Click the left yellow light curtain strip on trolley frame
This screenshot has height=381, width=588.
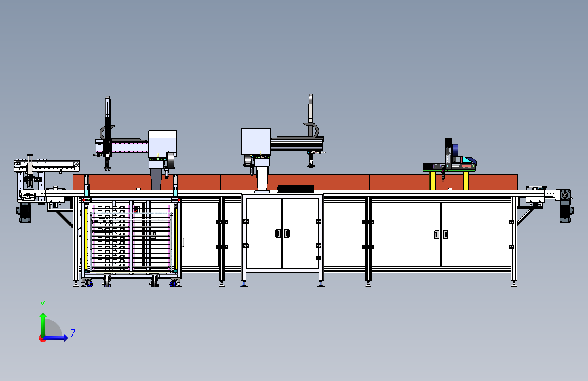coord(86,239)
